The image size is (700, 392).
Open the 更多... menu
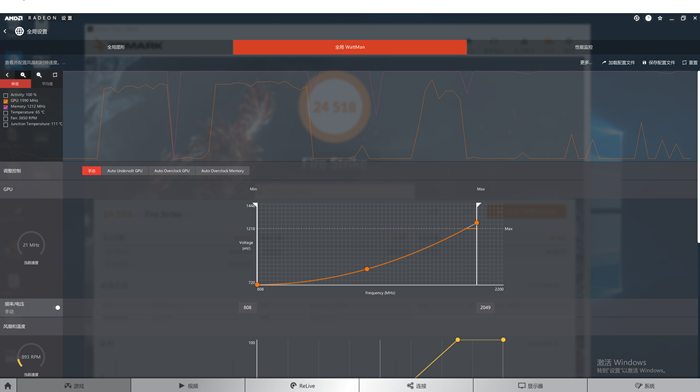tap(585, 63)
